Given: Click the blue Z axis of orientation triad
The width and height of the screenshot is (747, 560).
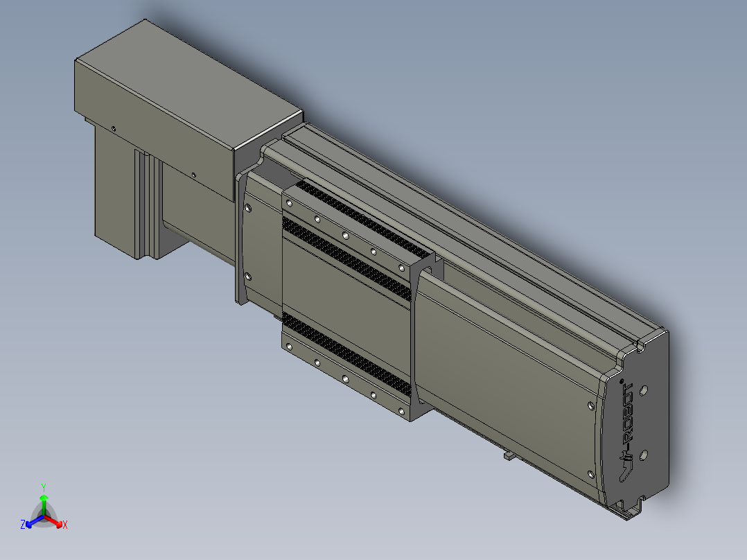Looking at the screenshot, I should (x=35, y=521).
